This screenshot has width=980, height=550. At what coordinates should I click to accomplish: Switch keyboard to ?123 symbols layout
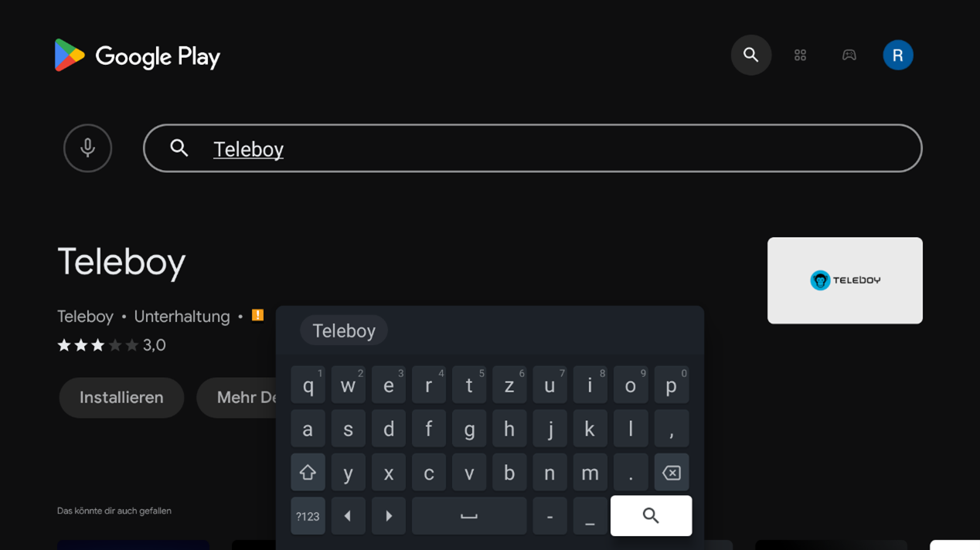tap(308, 516)
